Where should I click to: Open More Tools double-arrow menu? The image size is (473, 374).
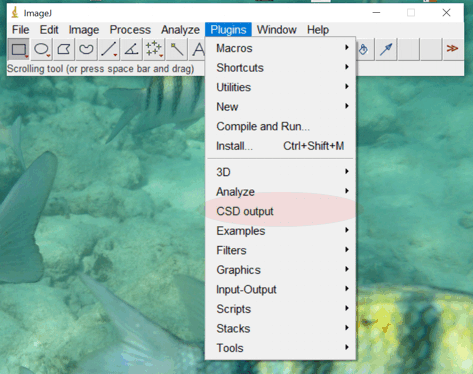click(452, 49)
